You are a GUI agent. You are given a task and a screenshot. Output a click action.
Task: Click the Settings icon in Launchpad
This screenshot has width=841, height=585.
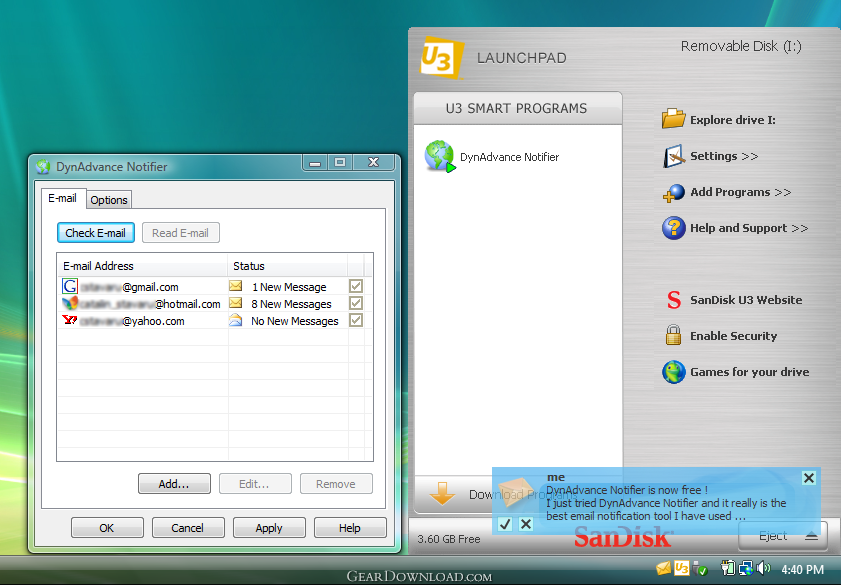674,156
